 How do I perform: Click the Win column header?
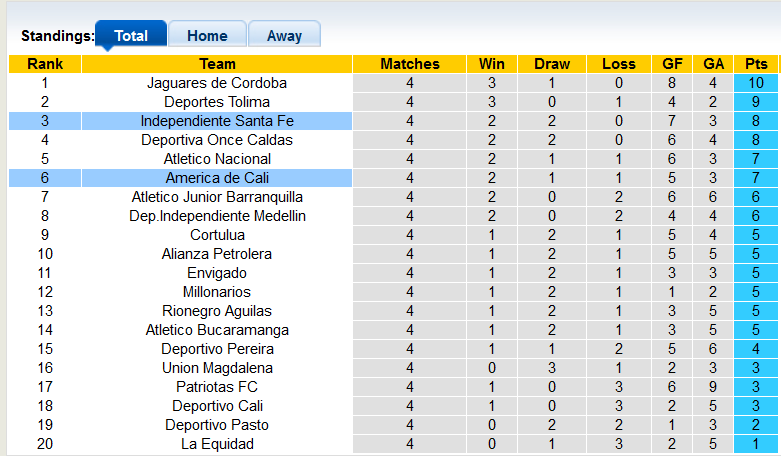tap(492, 64)
